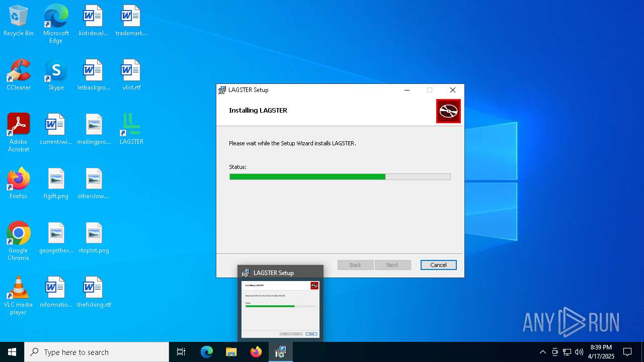Select the kidsdevel... Word document icon
The height and width of the screenshot is (362, 644).
point(93,21)
